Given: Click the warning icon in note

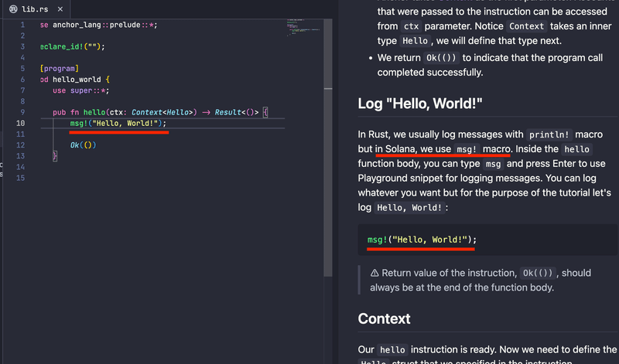Looking at the screenshot, I should coord(374,273).
